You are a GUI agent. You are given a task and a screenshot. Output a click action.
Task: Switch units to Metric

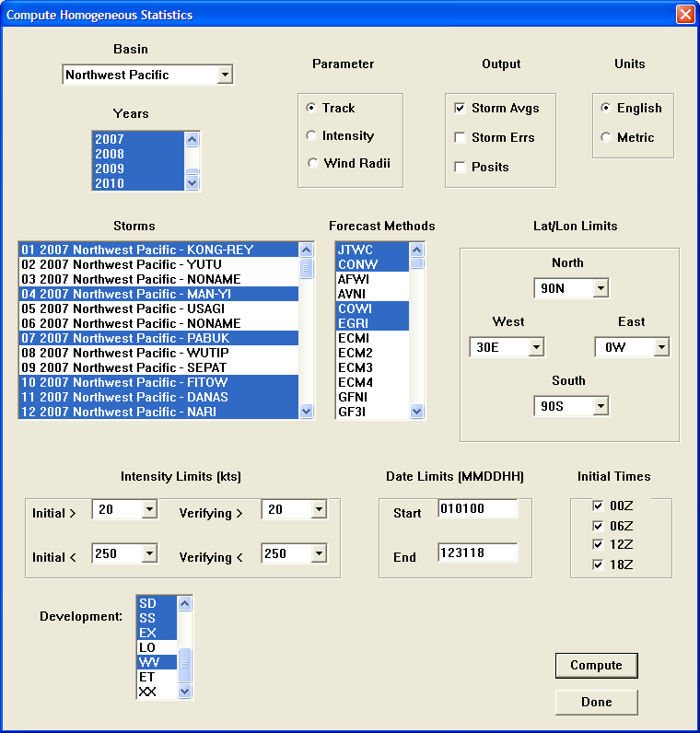pyautogui.click(x=606, y=137)
